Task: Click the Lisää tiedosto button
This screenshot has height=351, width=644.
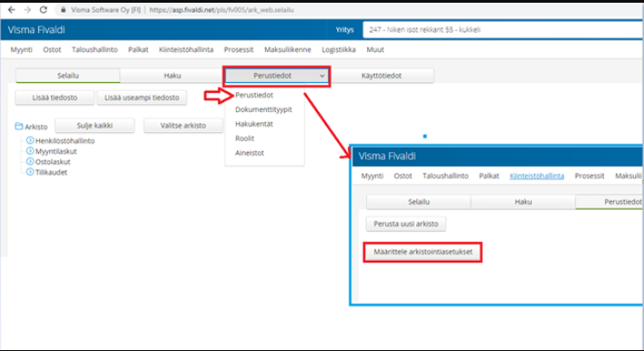Action: coord(55,98)
